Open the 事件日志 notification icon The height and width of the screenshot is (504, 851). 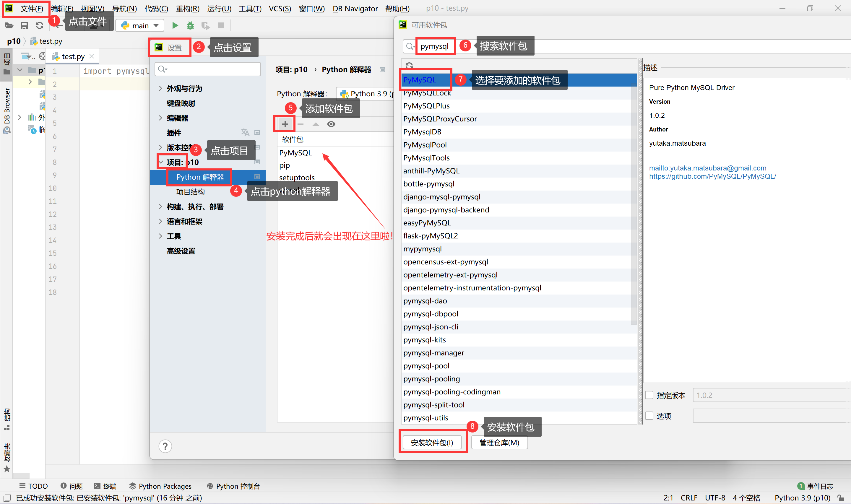point(802,486)
